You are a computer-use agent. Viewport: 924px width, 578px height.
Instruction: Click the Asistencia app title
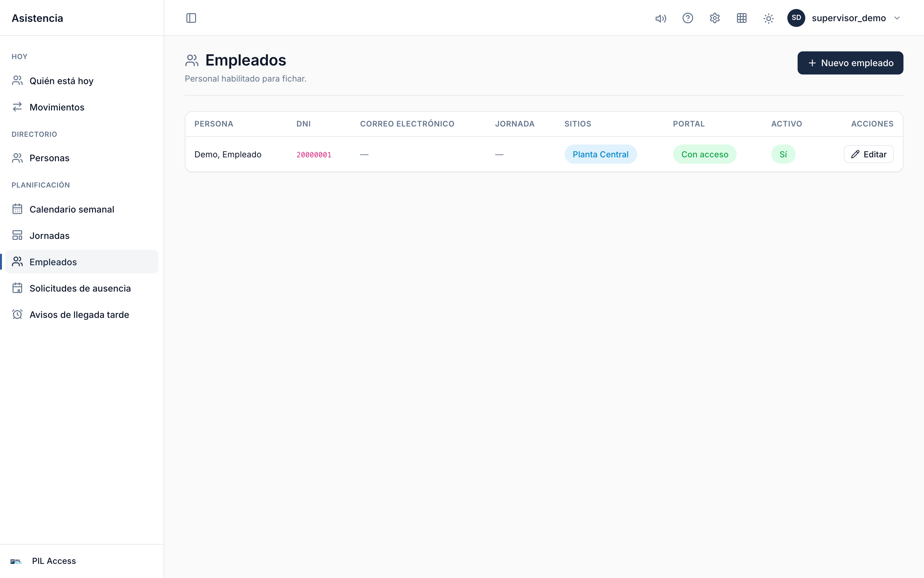click(38, 18)
